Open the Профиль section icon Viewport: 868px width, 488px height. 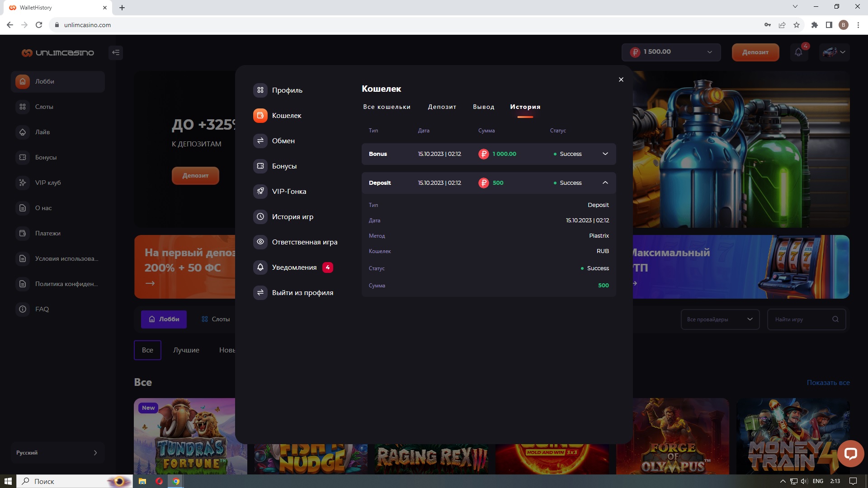click(260, 90)
